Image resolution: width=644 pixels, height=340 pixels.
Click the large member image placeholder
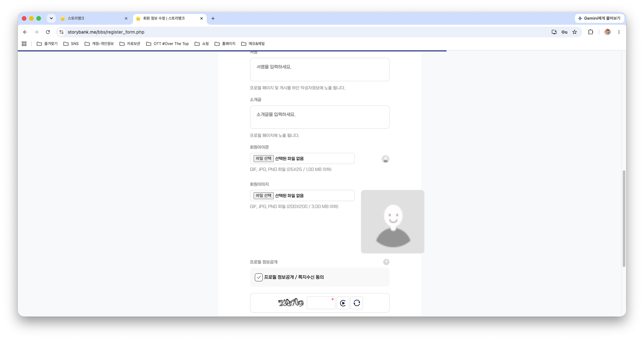(x=393, y=222)
